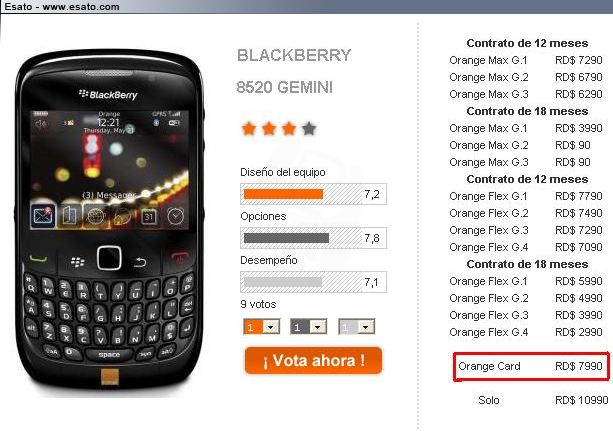
Task: Click the calendar icon on phone screen
Action: [148, 217]
